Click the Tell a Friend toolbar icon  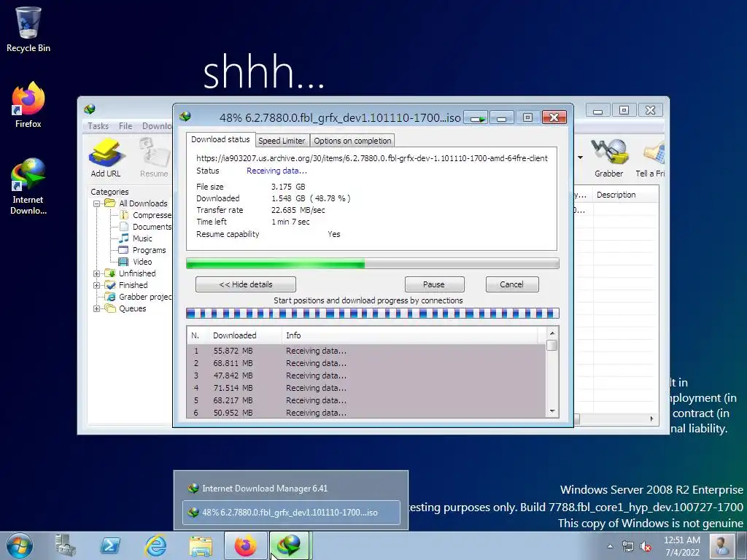[x=651, y=158]
